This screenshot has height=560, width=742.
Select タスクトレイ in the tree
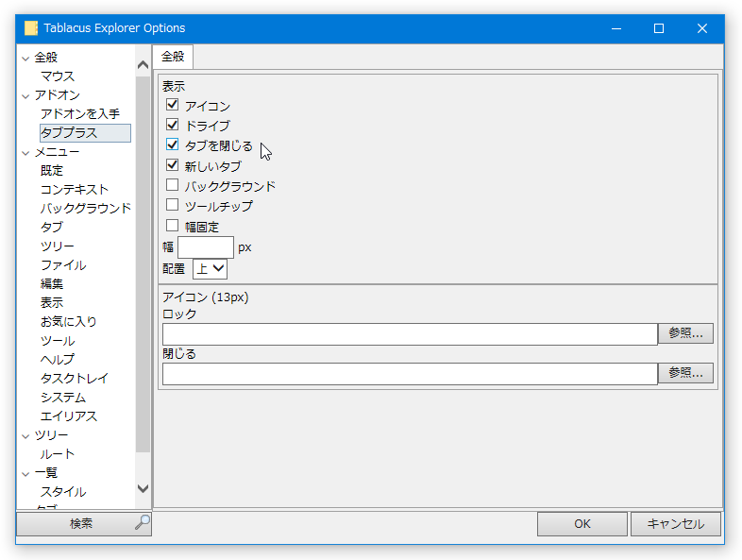click(x=75, y=379)
